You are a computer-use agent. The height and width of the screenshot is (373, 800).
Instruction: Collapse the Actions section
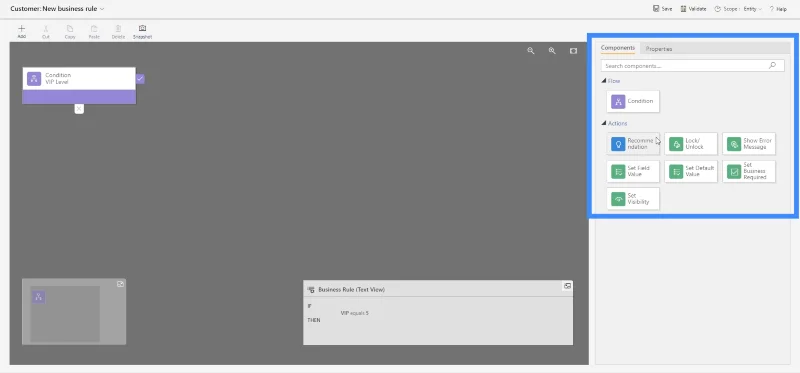[x=604, y=123]
